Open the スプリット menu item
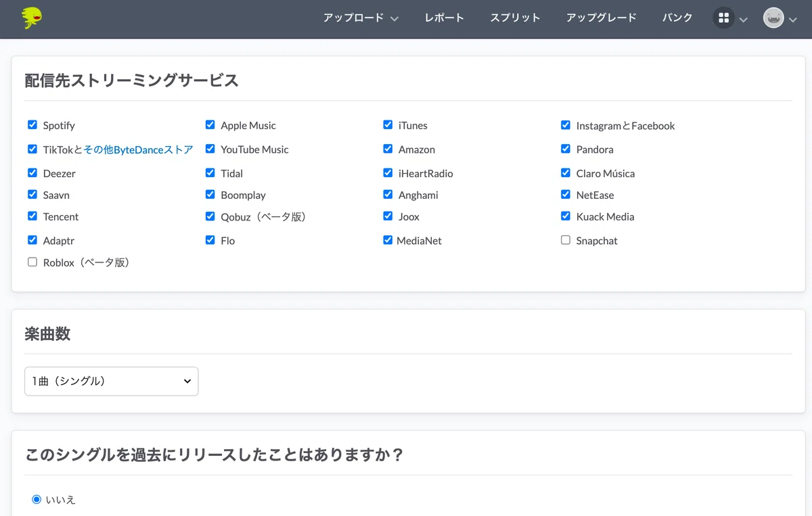812x516 pixels. point(516,18)
